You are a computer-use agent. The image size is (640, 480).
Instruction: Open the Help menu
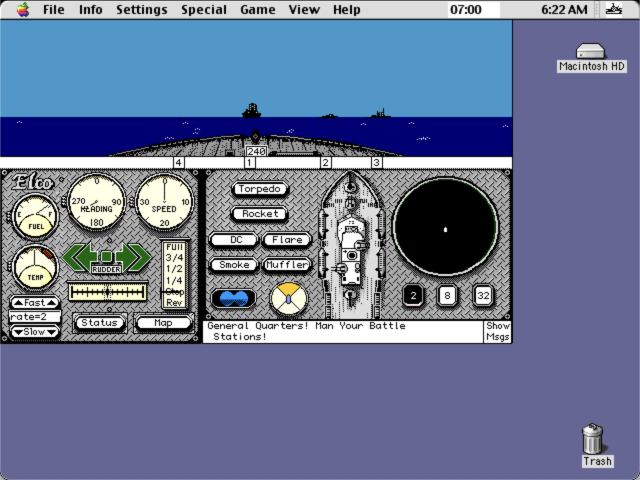click(x=347, y=9)
